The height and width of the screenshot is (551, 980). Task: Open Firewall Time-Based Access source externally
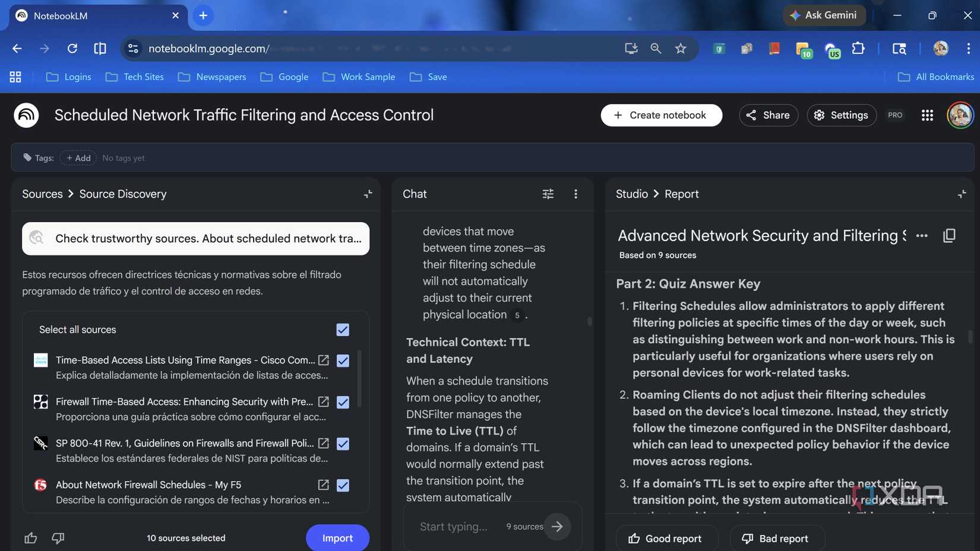pyautogui.click(x=323, y=402)
